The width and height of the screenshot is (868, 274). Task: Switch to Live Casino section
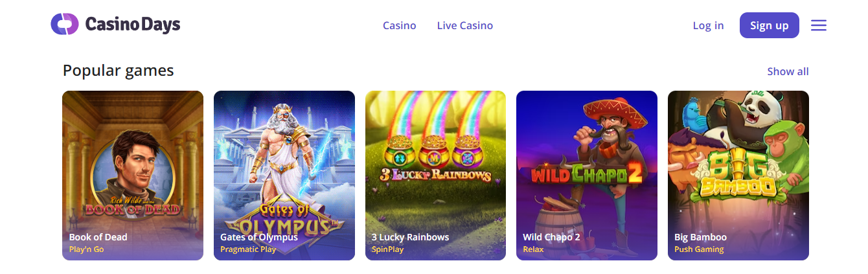pos(465,25)
